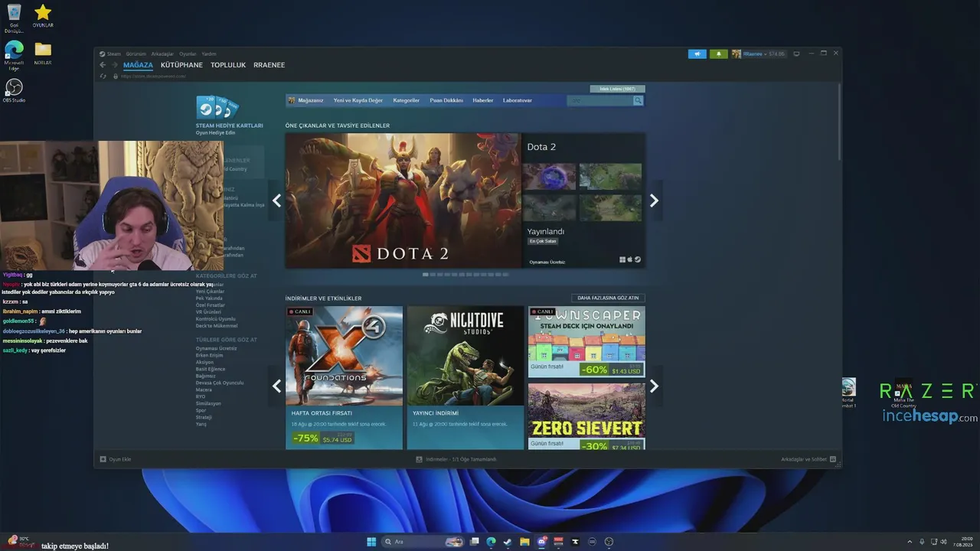Open RRAENEE profile tab

click(269, 65)
